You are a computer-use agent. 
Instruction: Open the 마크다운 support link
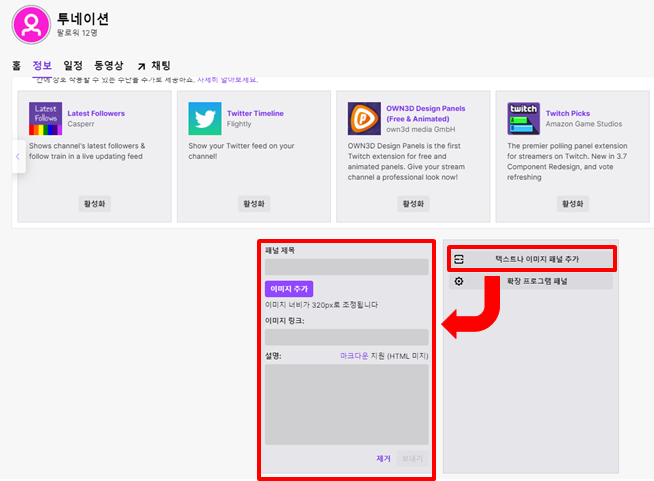coord(355,355)
